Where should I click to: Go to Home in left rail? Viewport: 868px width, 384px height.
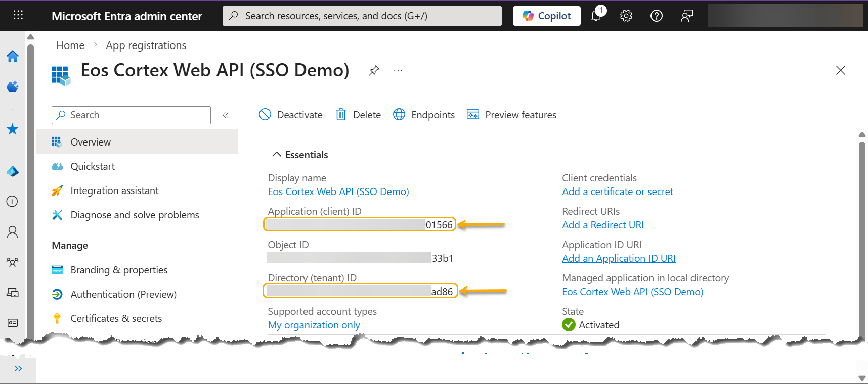pyautogui.click(x=13, y=56)
